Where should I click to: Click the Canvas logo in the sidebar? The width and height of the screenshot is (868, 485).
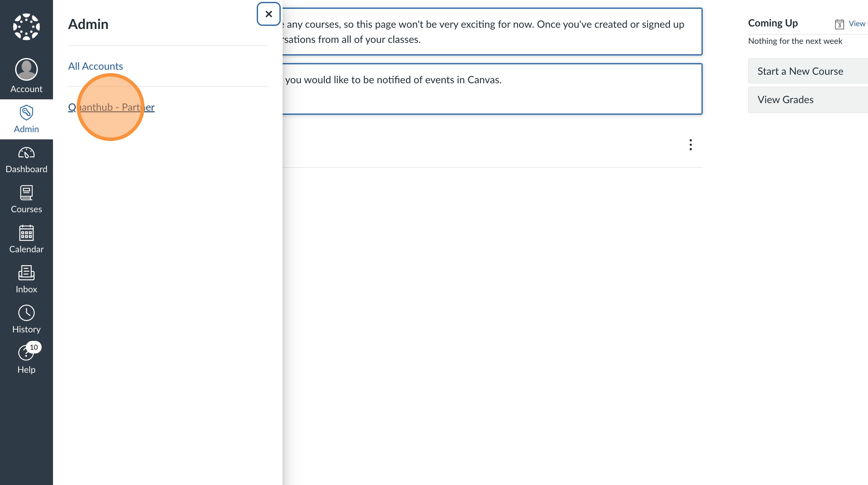pos(26,26)
